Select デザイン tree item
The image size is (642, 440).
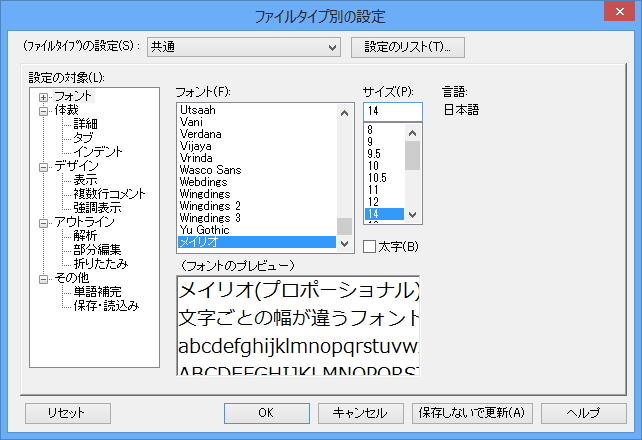click(77, 166)
